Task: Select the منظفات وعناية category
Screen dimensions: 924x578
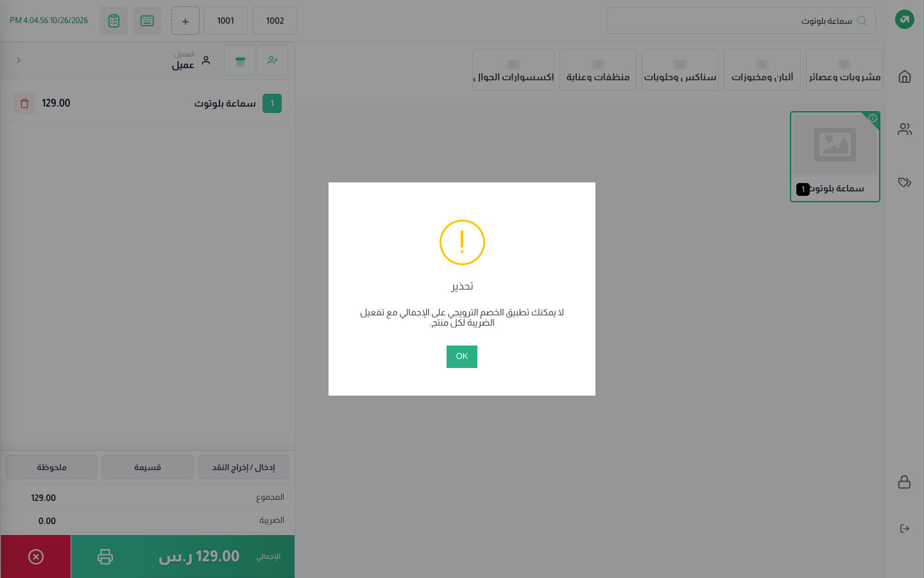Action: pos(598,70)
